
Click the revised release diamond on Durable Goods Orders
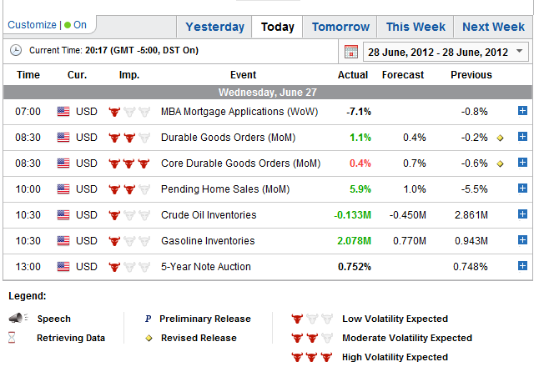click(x=500, y=138)
